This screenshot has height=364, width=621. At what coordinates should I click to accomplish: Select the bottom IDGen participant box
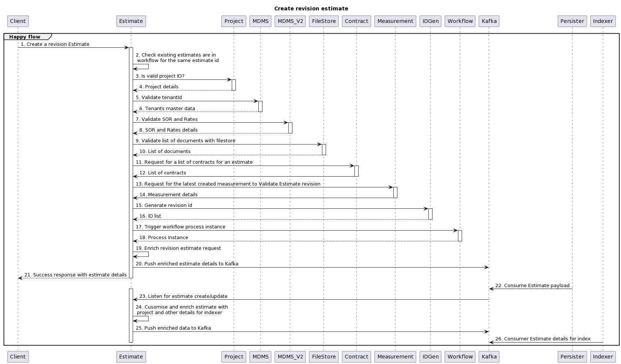click(430, 357)
